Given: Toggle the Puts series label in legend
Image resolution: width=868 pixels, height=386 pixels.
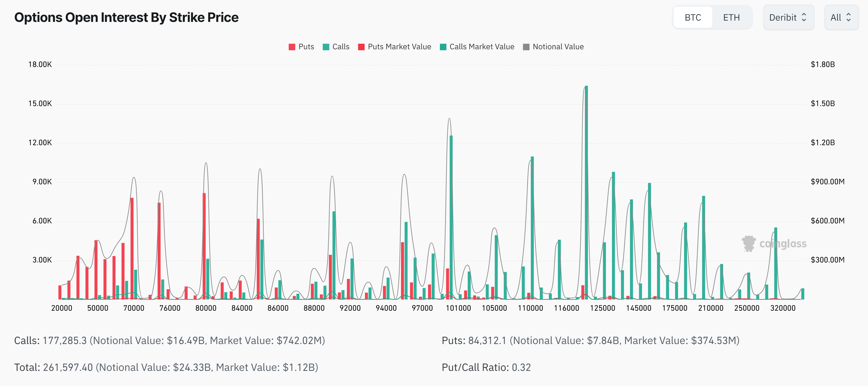Looking at the screenshot, I should click(x=306, y=47).
